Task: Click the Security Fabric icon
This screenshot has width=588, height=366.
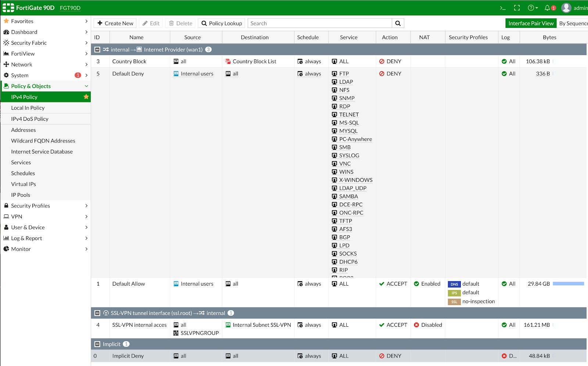Action: 6,43
